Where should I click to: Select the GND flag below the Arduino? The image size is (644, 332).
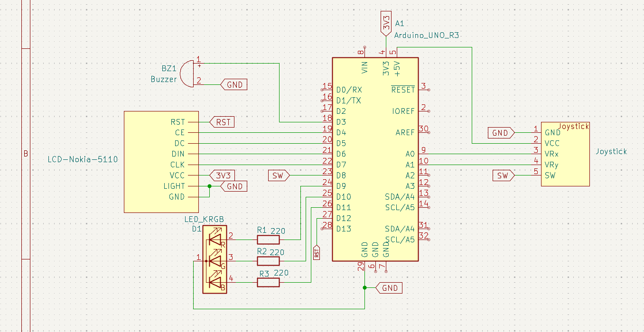tap(390, 287)
